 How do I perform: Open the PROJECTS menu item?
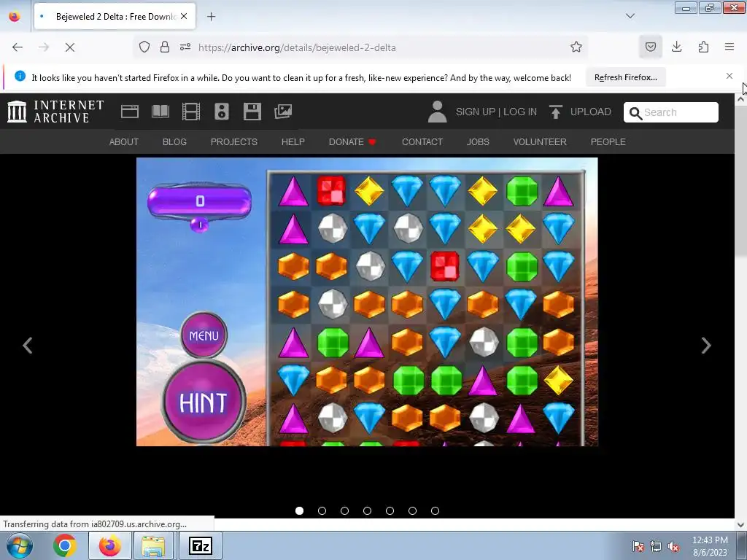click(x=234, y=142)
